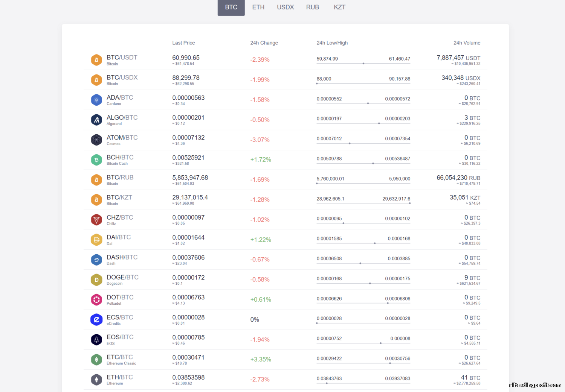The height and width of the screenshot is (392, 565).
Task: Click the Algorand coin icon
Action: pyautogui.click(x=96, y=120)
